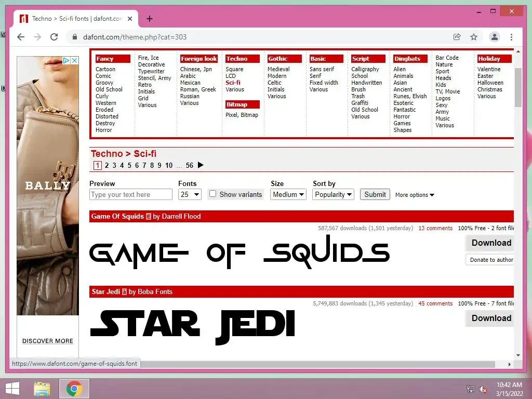
Task: Open the 45 comments link
Action: coord(435,303)
